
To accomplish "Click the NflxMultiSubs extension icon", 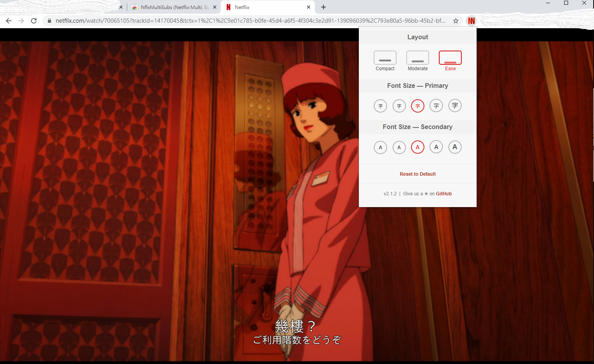I will [472, 21].
